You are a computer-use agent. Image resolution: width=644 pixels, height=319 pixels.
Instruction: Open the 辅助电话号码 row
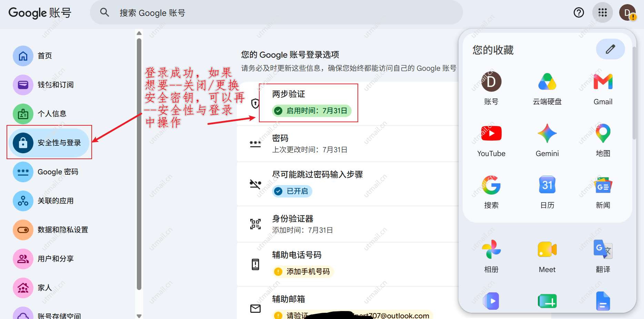(x=348, y=264)
